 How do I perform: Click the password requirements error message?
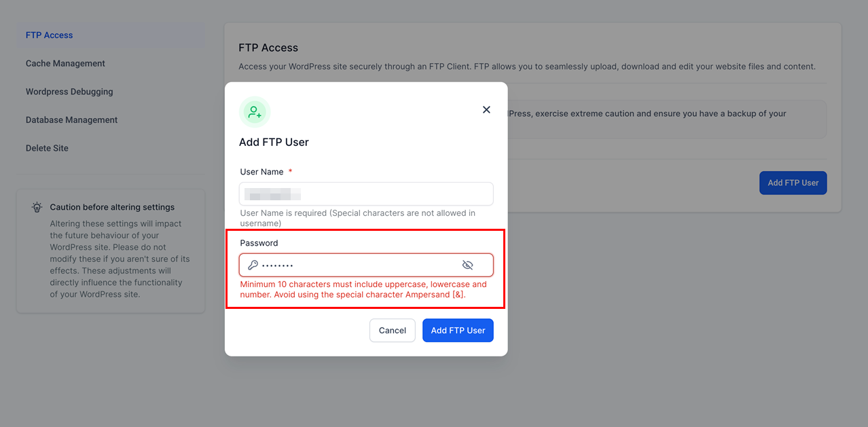[x=363, y=289]
